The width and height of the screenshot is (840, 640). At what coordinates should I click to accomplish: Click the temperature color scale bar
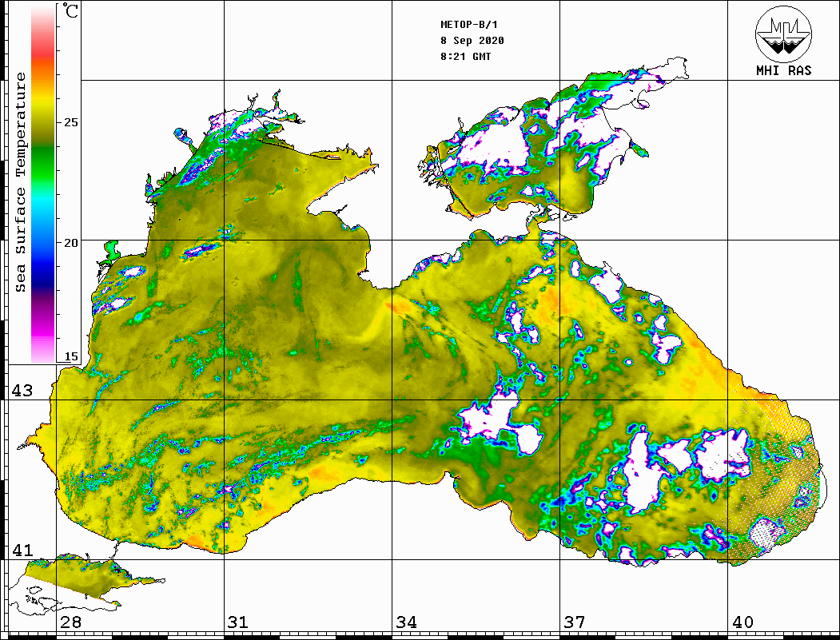43,184
